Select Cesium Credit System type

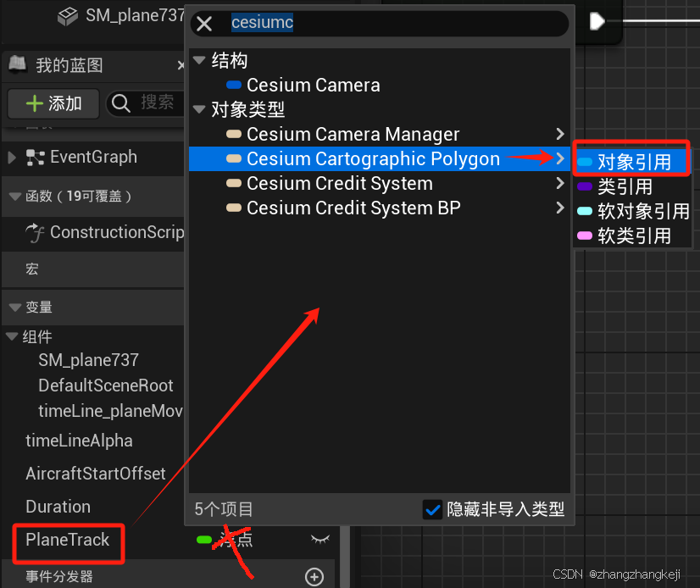339,184
